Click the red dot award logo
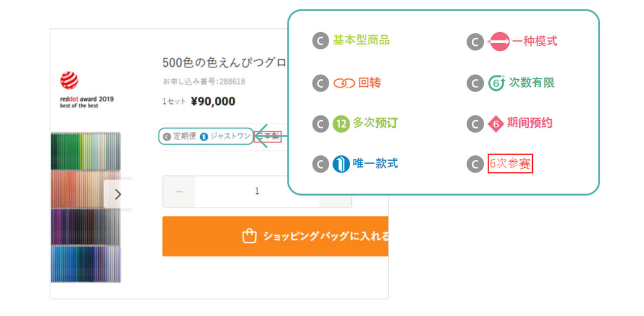The width and height of the screenshot is (644, 316). pyautogui.click(x=69, y=80)
